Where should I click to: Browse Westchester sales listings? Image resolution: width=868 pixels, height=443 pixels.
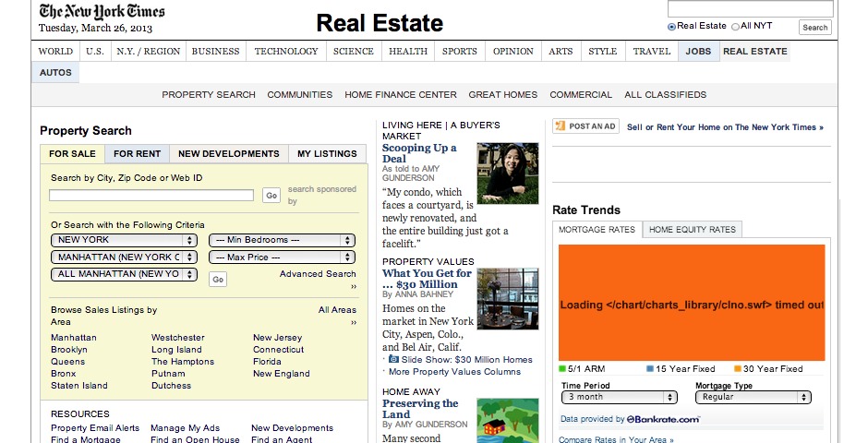tap(178, 338)
